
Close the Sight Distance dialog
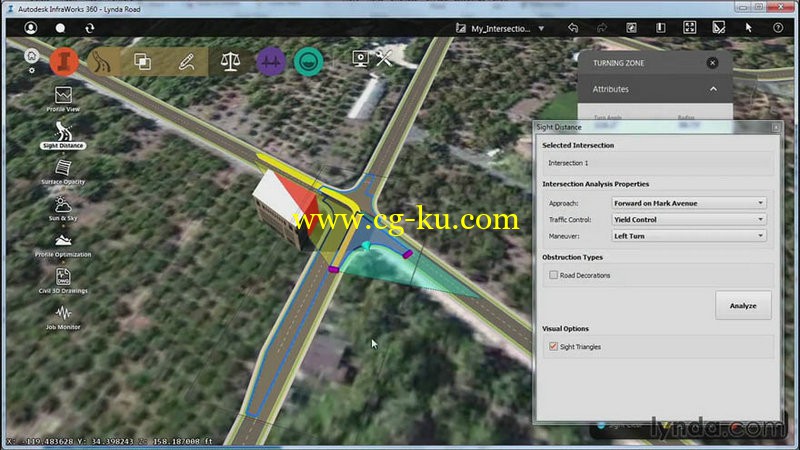776,127
